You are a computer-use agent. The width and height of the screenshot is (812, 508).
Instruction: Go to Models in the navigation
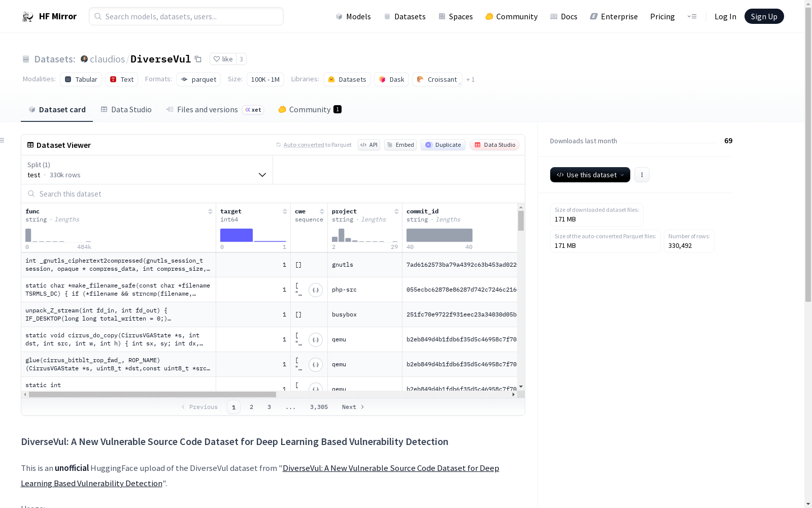(x=353, y=17)
